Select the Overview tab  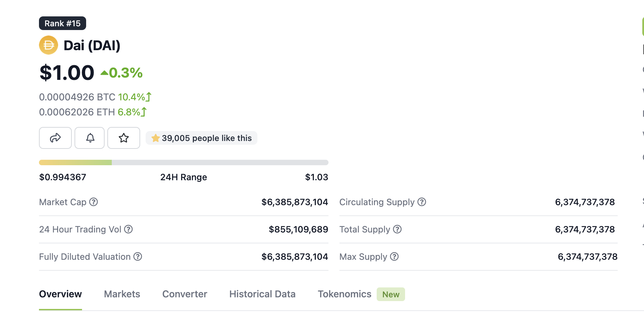coord(61,294)
